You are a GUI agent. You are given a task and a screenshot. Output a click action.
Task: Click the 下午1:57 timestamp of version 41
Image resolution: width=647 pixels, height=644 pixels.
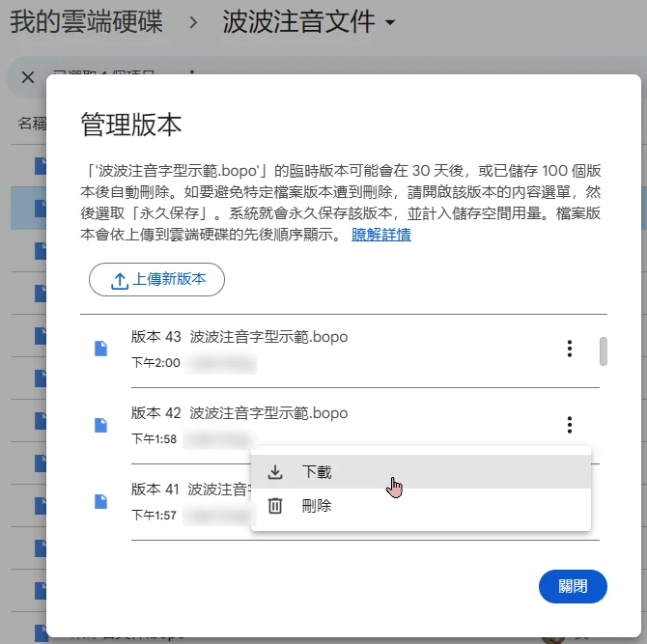154,516
